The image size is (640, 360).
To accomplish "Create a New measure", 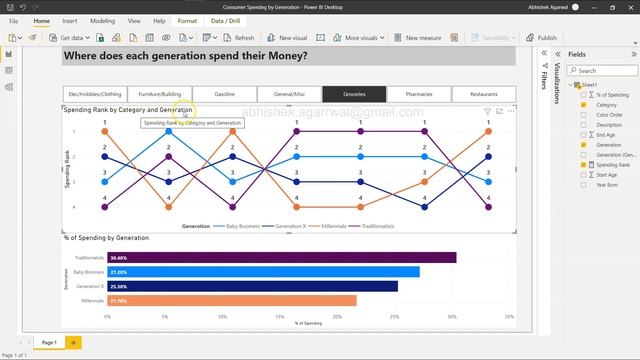I will 418,38.
